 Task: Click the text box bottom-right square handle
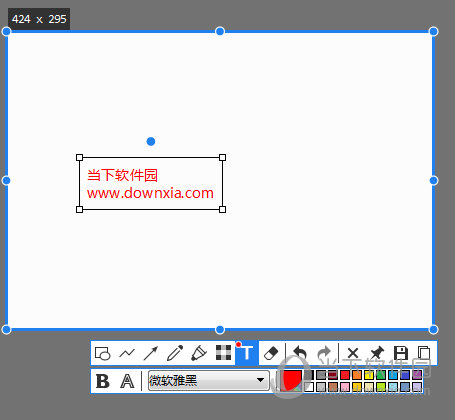pos(222,209)
